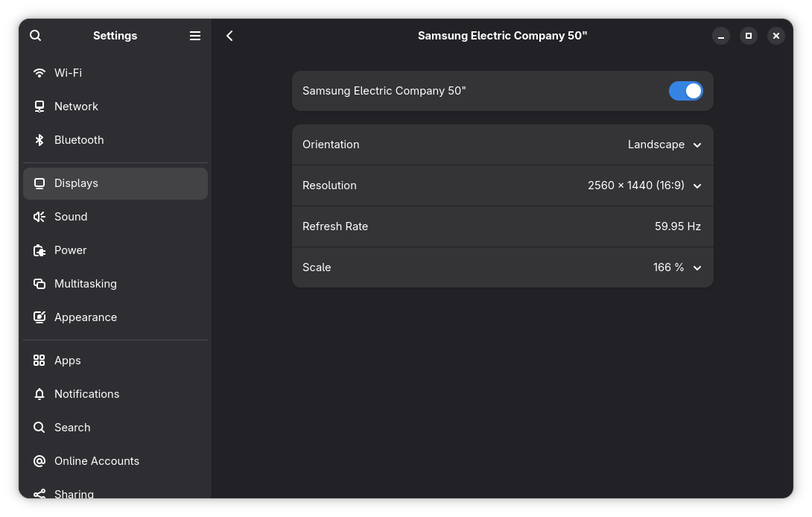Image resolution: width=812 pixels, height=517 pixels.
Task: Open Notifications settings
Action: pos(115,393)
